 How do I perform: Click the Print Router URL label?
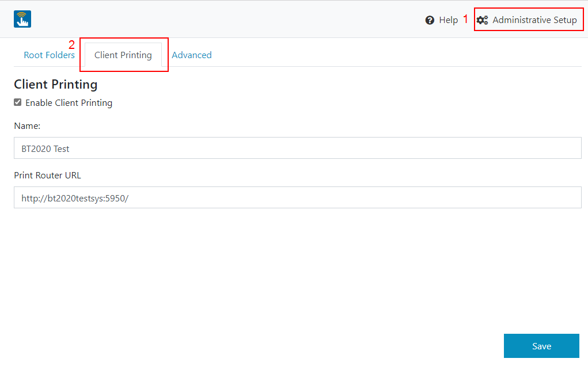[x=47, y=176]
